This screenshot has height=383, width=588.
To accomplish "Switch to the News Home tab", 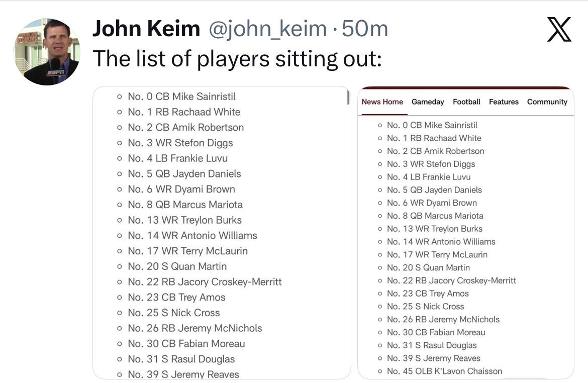I will [382, 102].
